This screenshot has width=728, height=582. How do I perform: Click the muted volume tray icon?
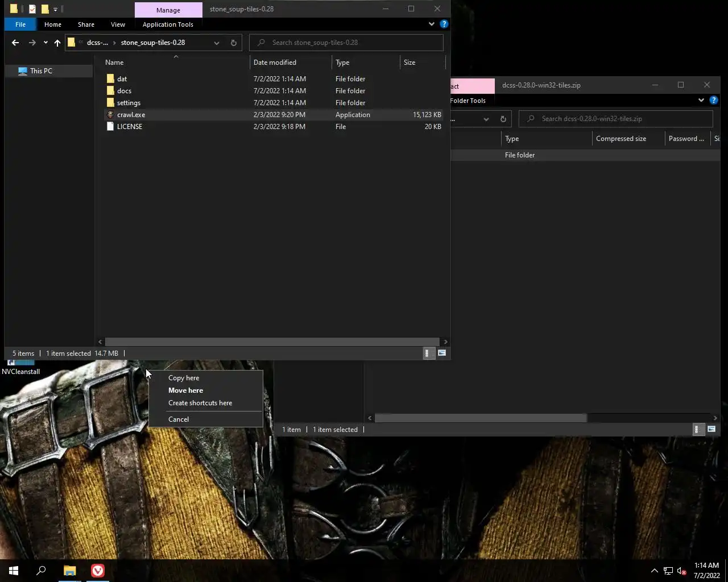[682, 571]
